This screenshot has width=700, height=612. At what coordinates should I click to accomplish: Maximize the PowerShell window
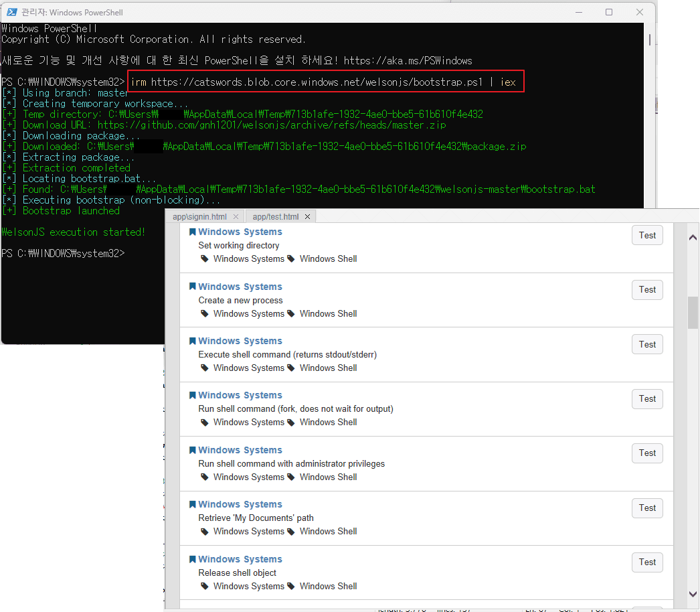tap(609, 12)
